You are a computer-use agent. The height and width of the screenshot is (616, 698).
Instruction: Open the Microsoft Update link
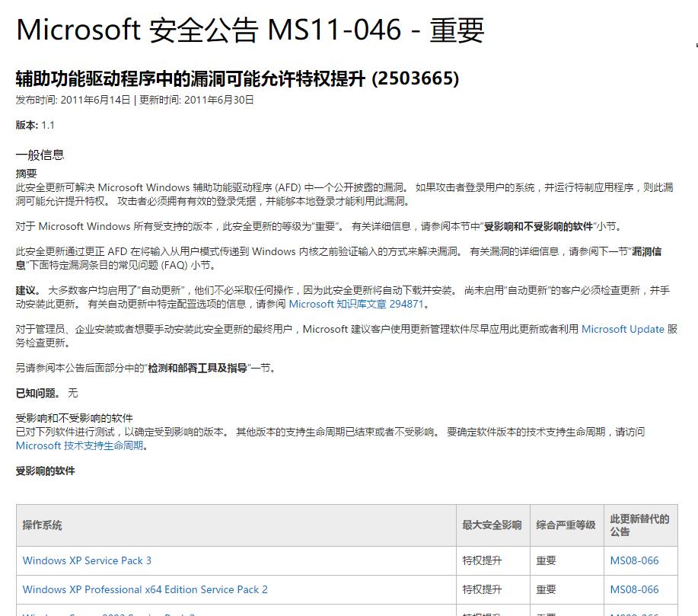623,329
